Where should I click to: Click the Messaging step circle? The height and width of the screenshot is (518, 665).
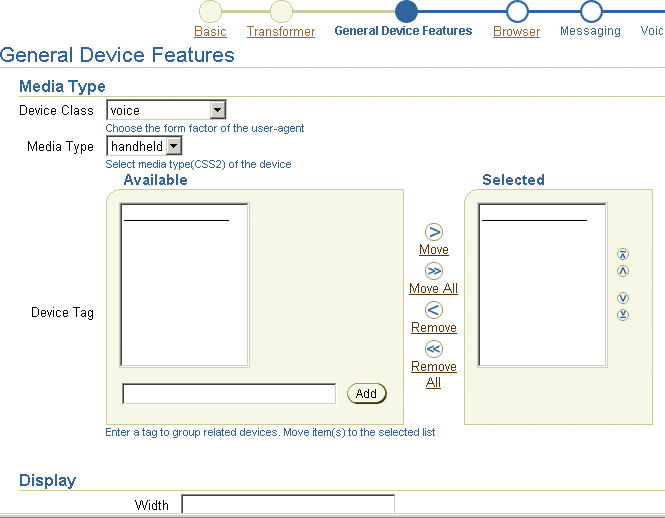pos(591,11)
